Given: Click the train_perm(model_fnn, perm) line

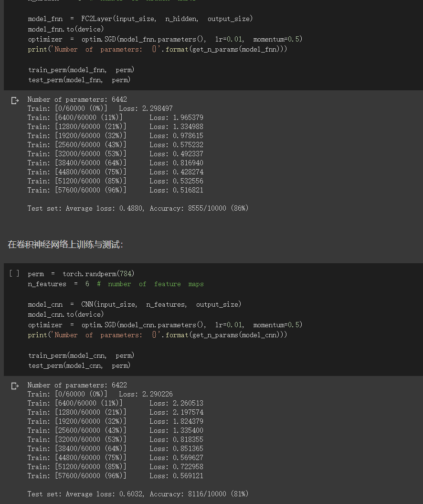Looking at the screenshot, I should click(81, 70).
